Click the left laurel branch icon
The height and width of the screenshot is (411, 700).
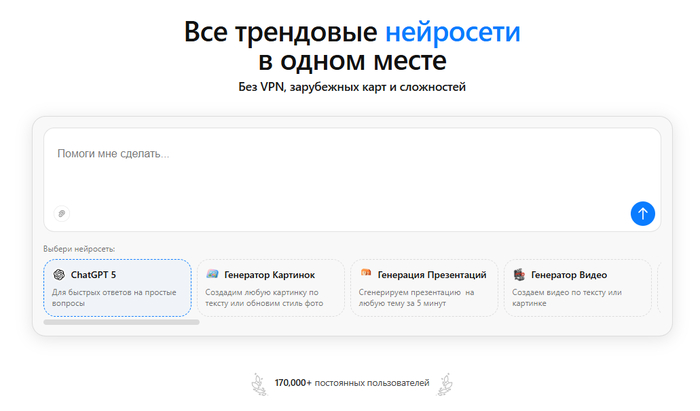[264, 382]
